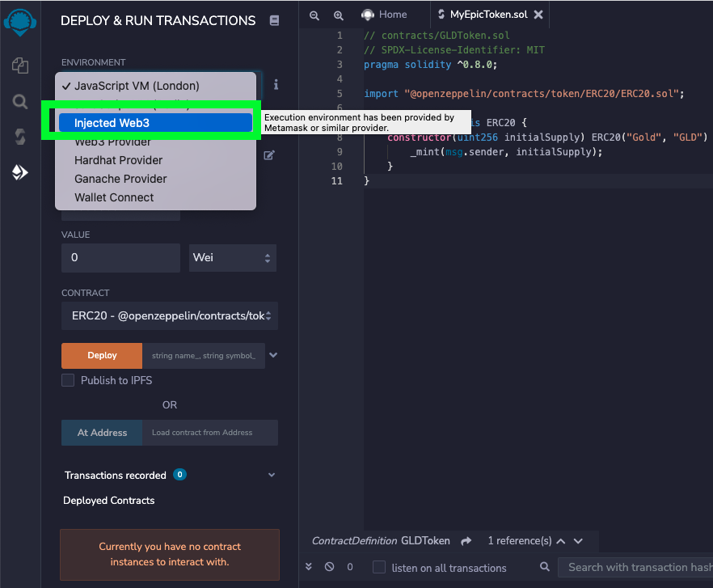Open the Wei unit dropdown
The height and width of the screenshot is (588, 713).
click(233, 258)
